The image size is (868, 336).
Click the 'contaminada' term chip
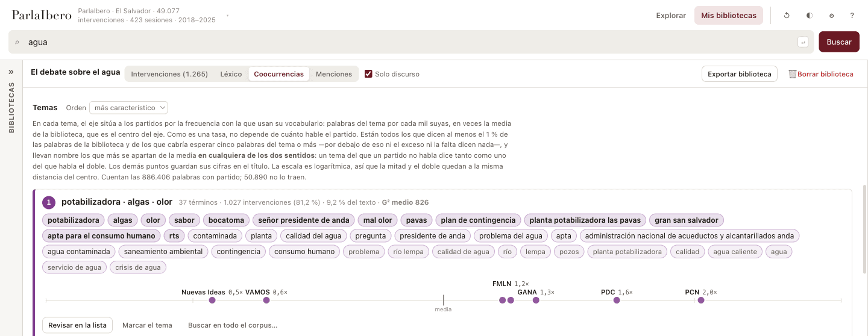tap(216, 236)
